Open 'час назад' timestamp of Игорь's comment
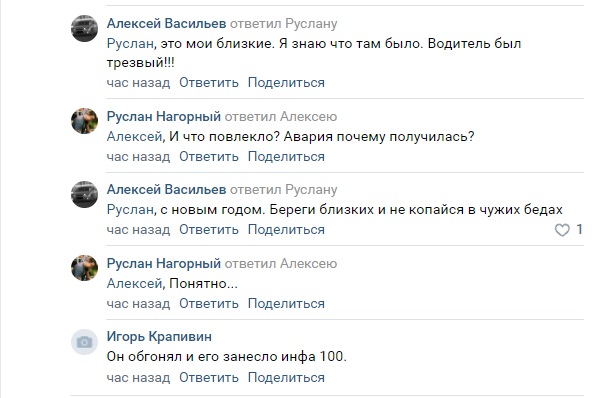605x398 pixels. click(138, 378)
